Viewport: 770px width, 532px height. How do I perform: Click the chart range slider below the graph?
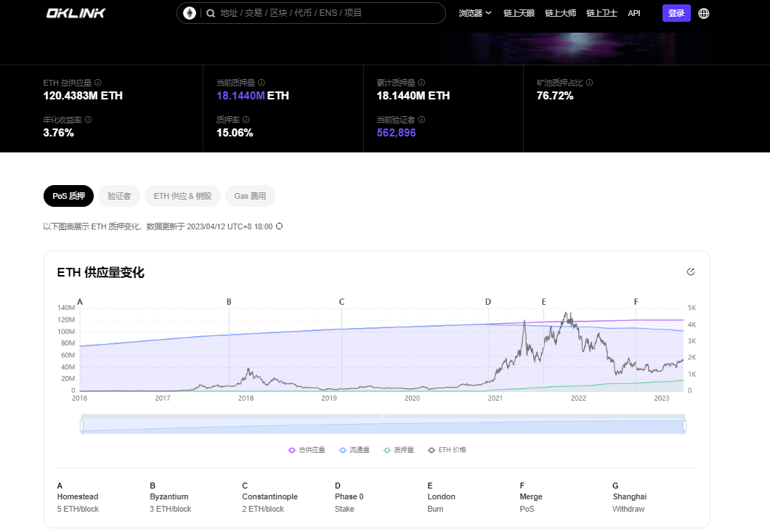[384, 425]
